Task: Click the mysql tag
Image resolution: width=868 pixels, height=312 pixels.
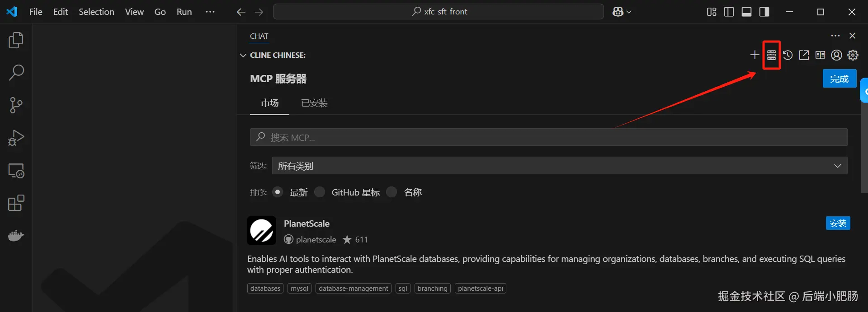Action: 299,289
